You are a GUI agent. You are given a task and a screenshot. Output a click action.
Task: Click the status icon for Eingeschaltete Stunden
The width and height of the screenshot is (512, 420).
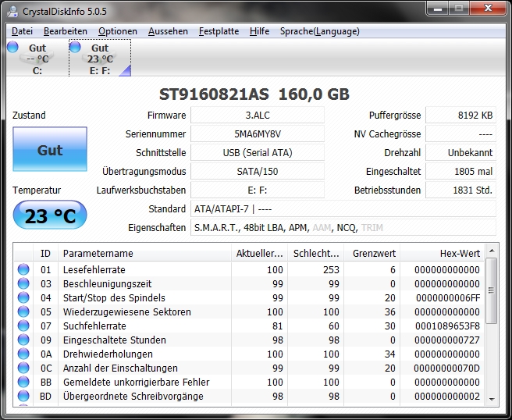point(23,340)
